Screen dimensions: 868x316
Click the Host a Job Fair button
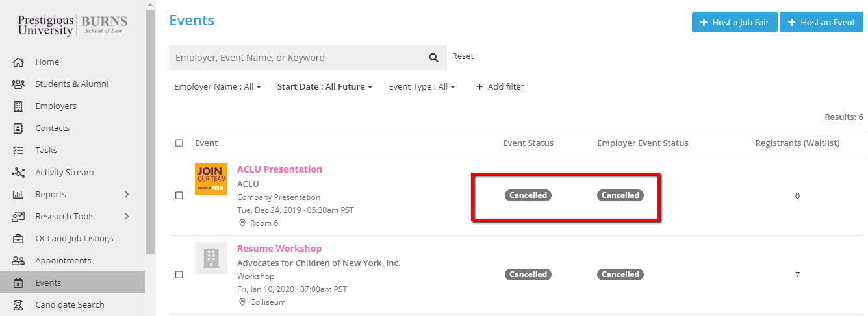[734, 22]
